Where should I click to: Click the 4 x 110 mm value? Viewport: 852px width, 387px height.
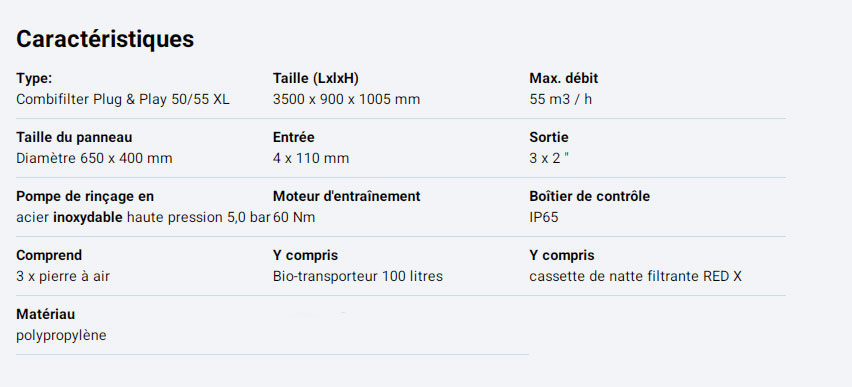click(311, 159)
